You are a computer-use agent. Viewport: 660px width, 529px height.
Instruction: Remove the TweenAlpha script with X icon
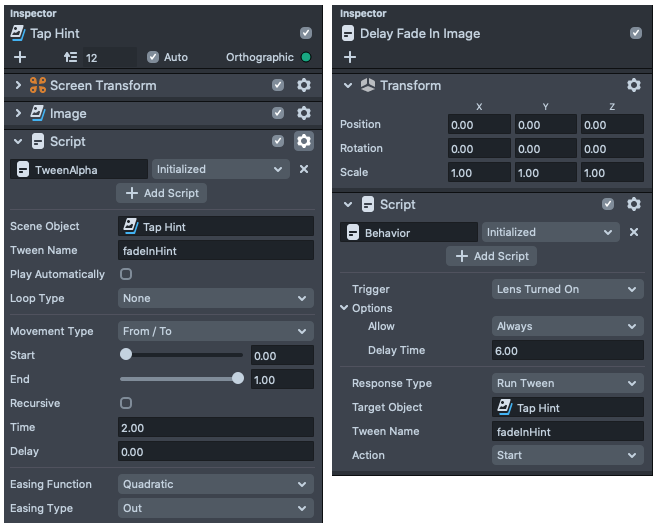[304, 170]
